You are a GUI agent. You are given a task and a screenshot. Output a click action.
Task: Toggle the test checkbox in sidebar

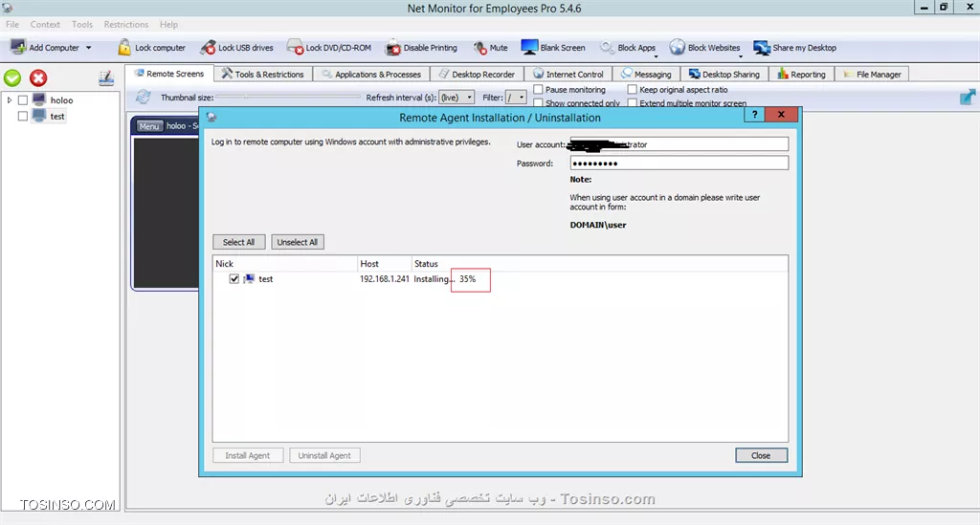[x=23, y=116]
